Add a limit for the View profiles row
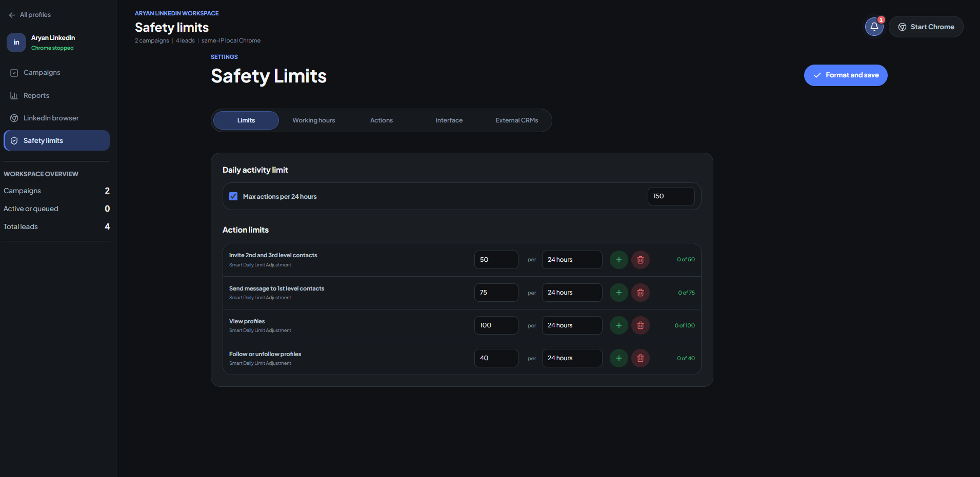The height and width of the screenshot is (477, 980). click(618, 325)
